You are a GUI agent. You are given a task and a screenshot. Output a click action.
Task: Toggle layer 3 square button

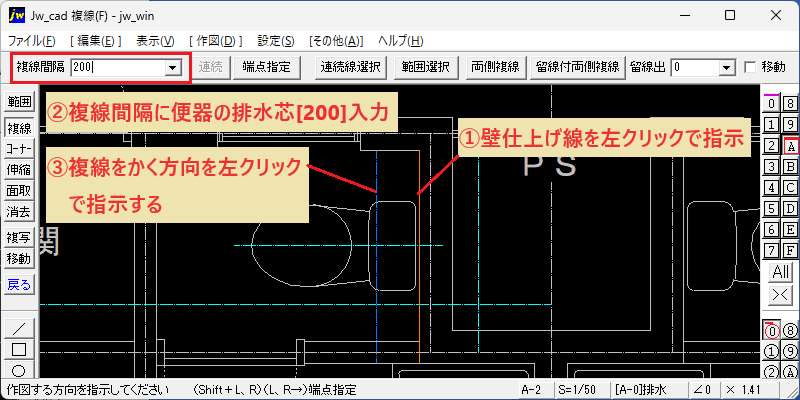tap(772, 167)
